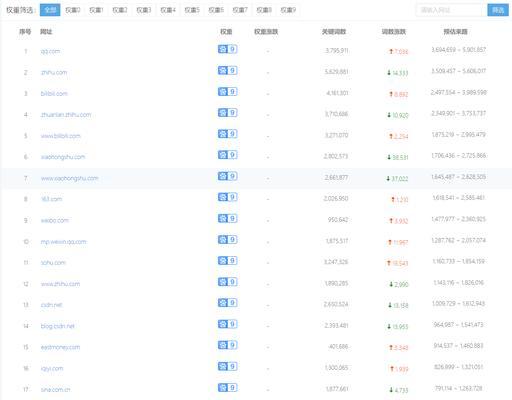Click the weight badge for eastmoney.com
The height and width of the screenshot is (400, 512).
pos(228,345)
